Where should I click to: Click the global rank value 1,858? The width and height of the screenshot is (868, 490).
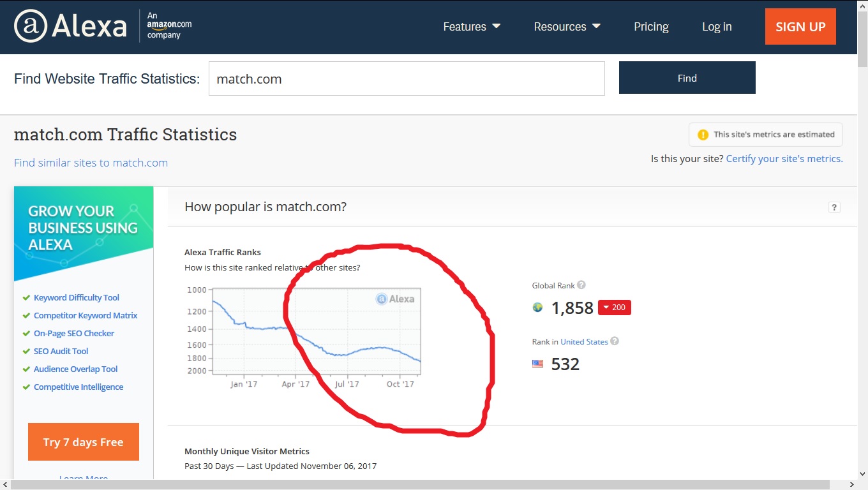(x=572, y=308)
